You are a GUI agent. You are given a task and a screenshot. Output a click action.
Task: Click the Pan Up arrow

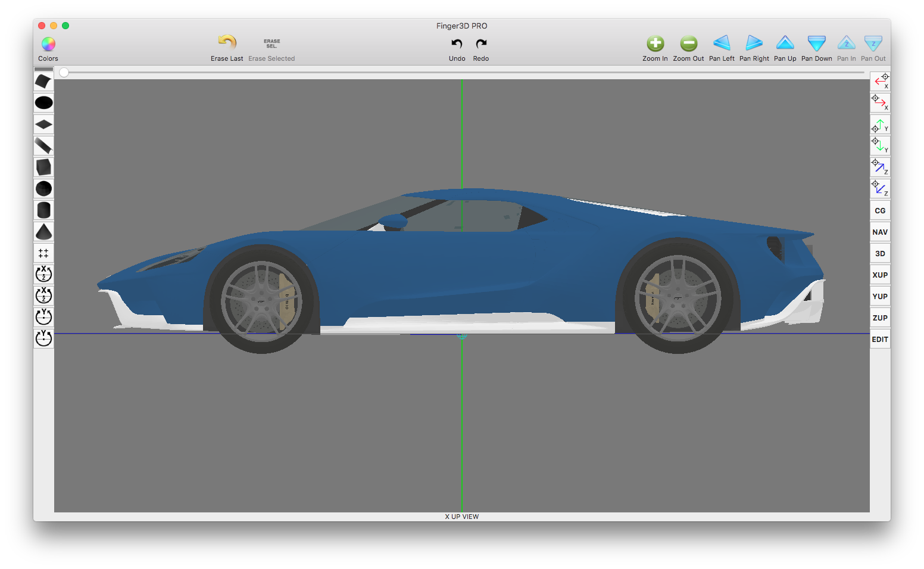785,43
